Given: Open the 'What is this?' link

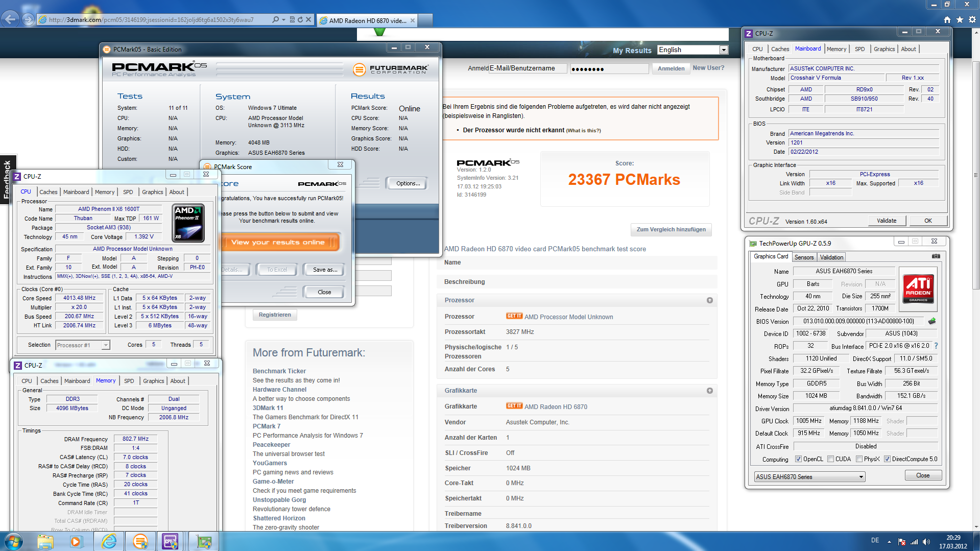Looking at the screenshot, I should pyautogui.click(x=583, y=131).
